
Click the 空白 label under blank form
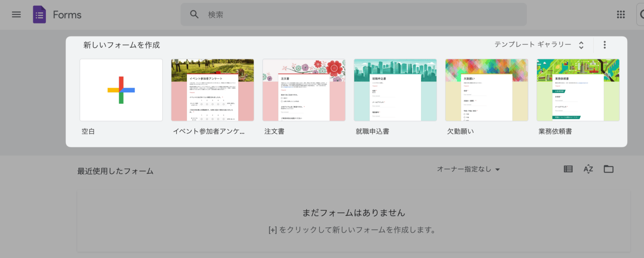[88, 131]
